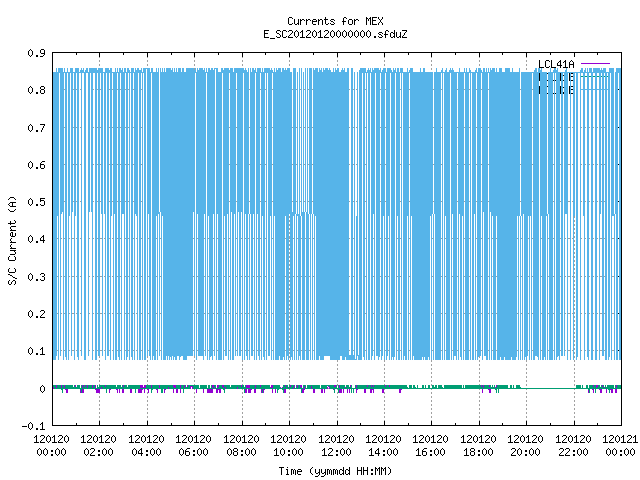Screen dimensions: 640x480
Task: Click the purple line sample beside LCL41A
Action: 595,64
